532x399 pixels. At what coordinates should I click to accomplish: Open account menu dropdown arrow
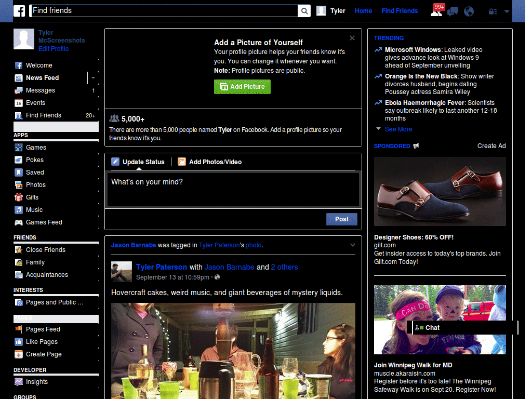click(x=507, y=11)
